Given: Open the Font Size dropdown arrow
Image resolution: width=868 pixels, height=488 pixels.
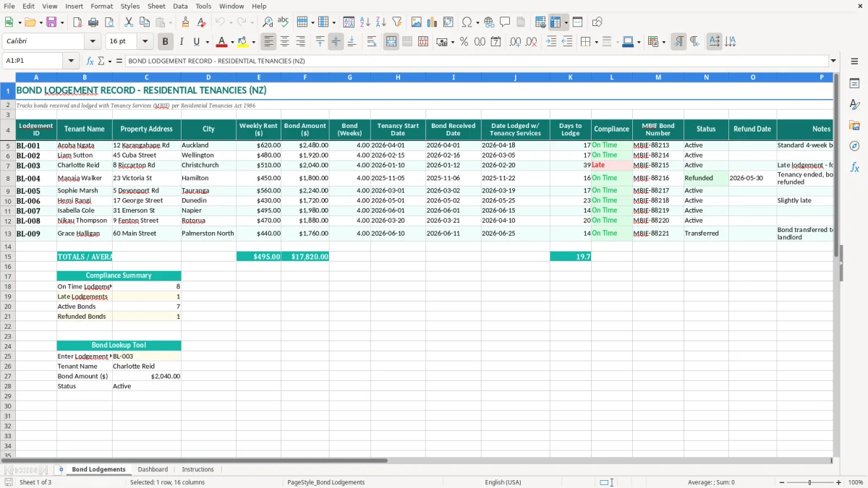Looking at the screenshot, I should pos(145,42).
